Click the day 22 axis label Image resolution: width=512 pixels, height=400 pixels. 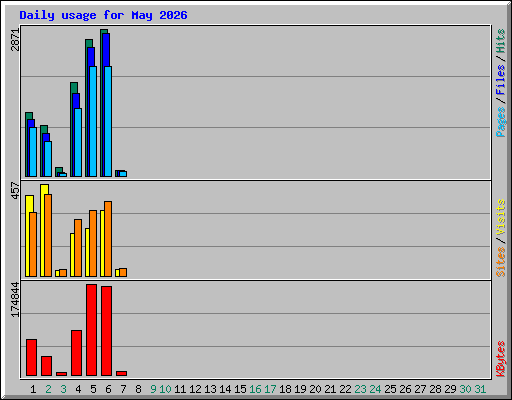[x=345, y=389]
